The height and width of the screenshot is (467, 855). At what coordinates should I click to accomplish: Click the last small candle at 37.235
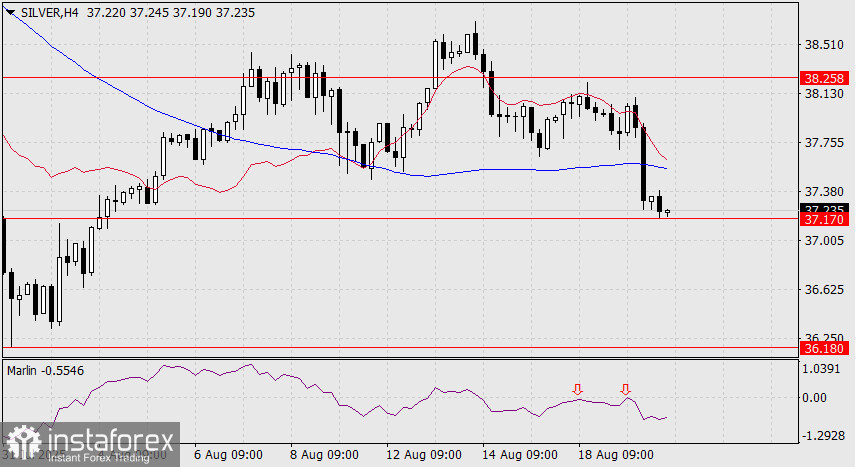[667, 212]
